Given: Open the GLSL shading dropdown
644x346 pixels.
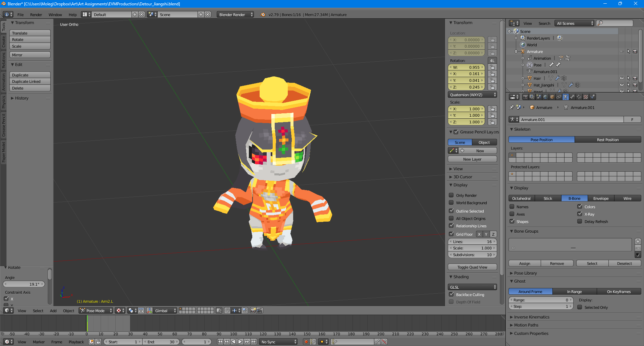Looking at the screenshot, I should click(x=472, y=287).
